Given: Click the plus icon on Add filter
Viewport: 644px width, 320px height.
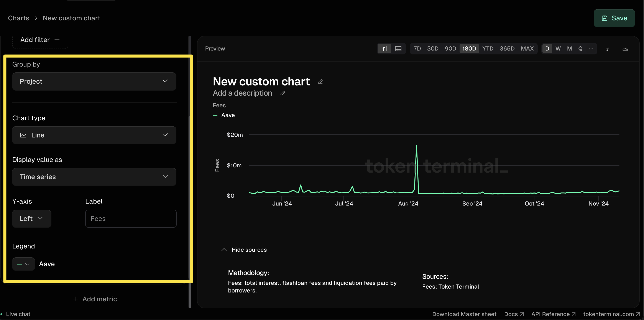Looking at the screenshot, I should [57, 40].
